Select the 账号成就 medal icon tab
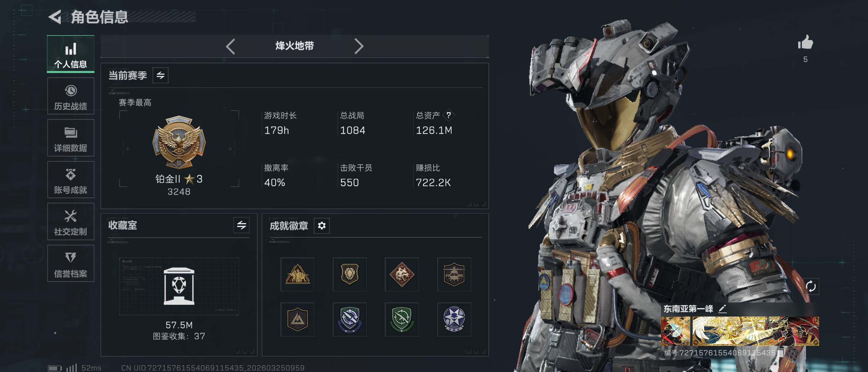Image resolution: width=868 pixels, height=372 pixels. point(71,180)
